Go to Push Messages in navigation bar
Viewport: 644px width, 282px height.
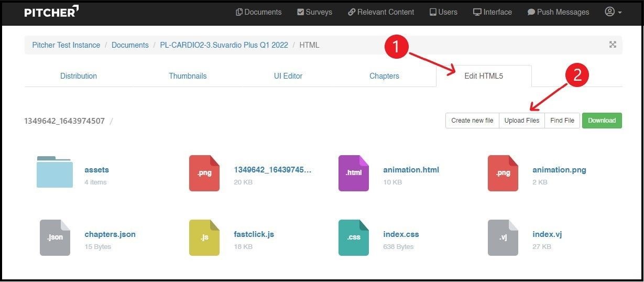558,12
